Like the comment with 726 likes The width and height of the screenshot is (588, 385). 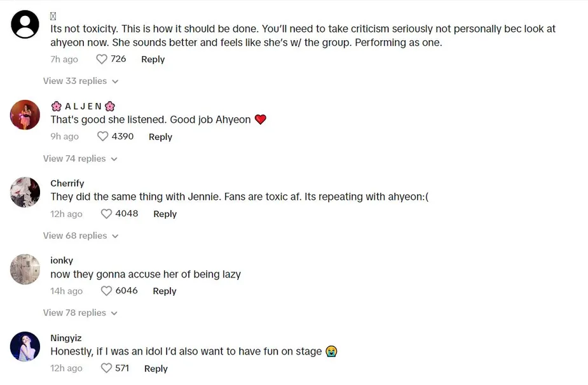[x=102, y=59]
